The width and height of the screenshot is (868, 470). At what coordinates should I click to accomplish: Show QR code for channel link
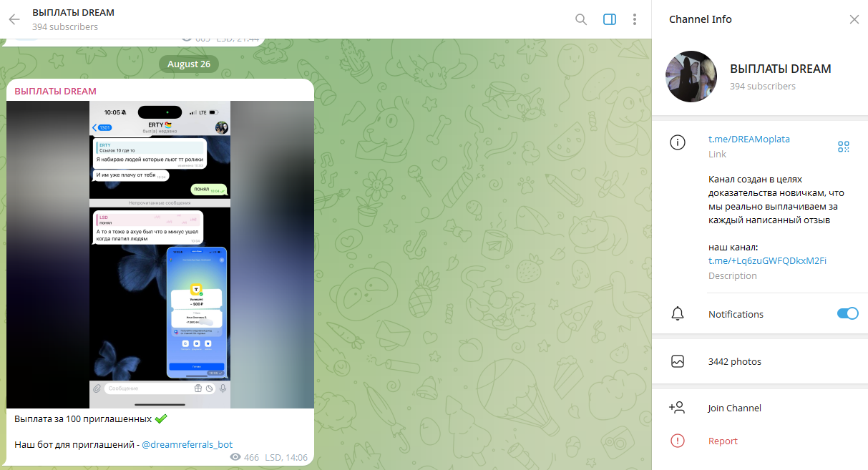pos(844,147)
